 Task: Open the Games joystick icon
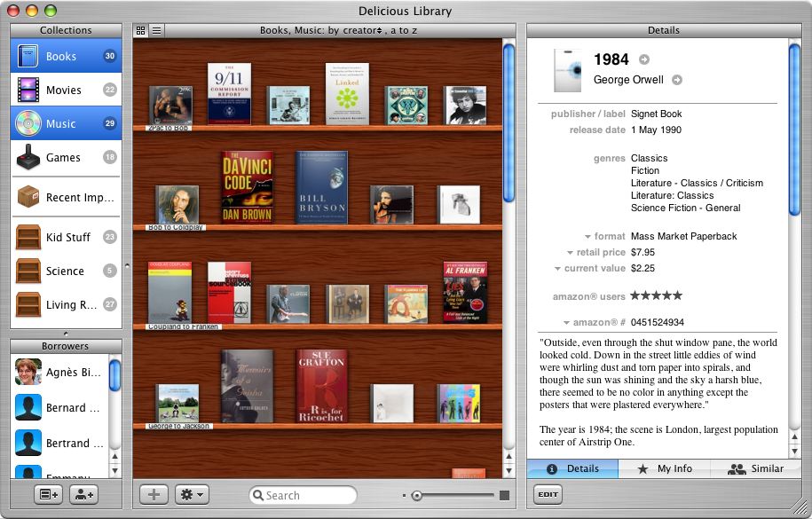coord(28,157)
